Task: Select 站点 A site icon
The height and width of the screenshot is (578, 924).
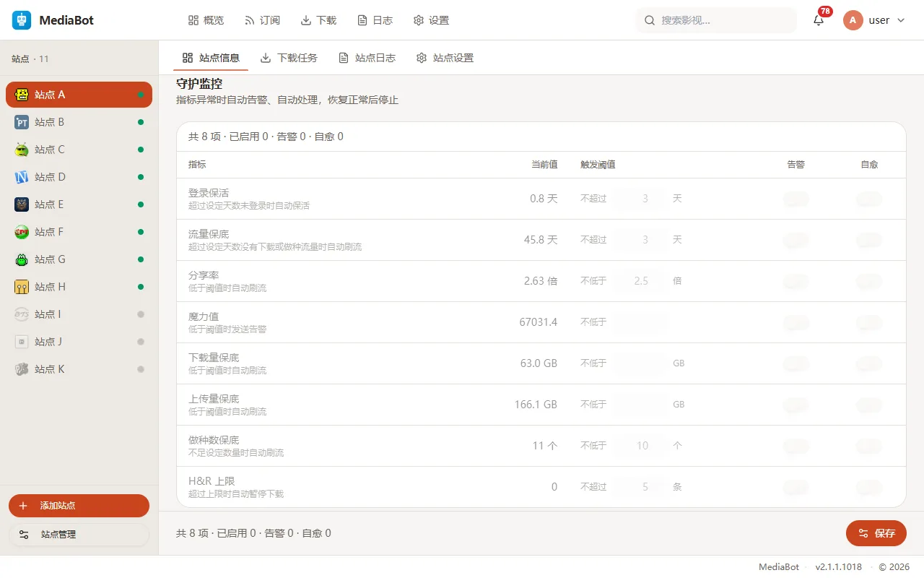Action: [x=22, y=95]
